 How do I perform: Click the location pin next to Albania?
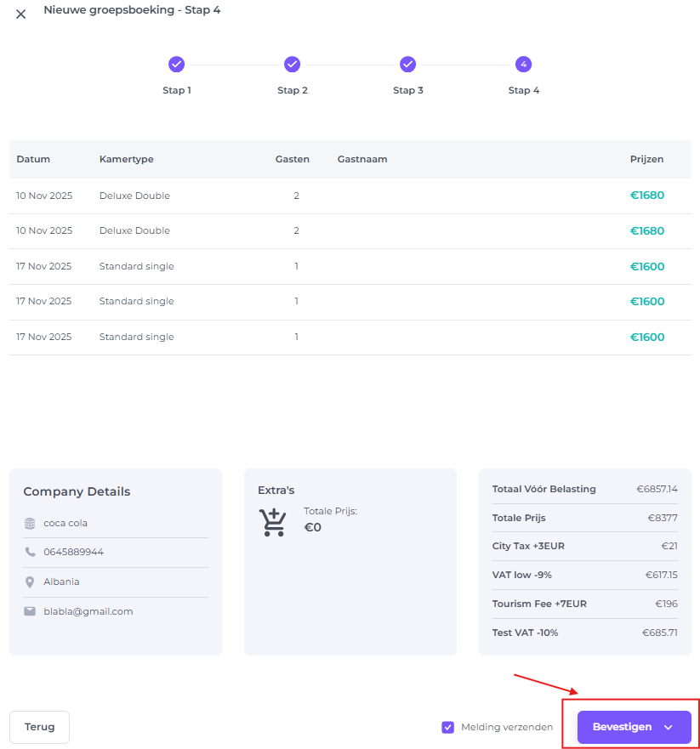click(30, 582)
